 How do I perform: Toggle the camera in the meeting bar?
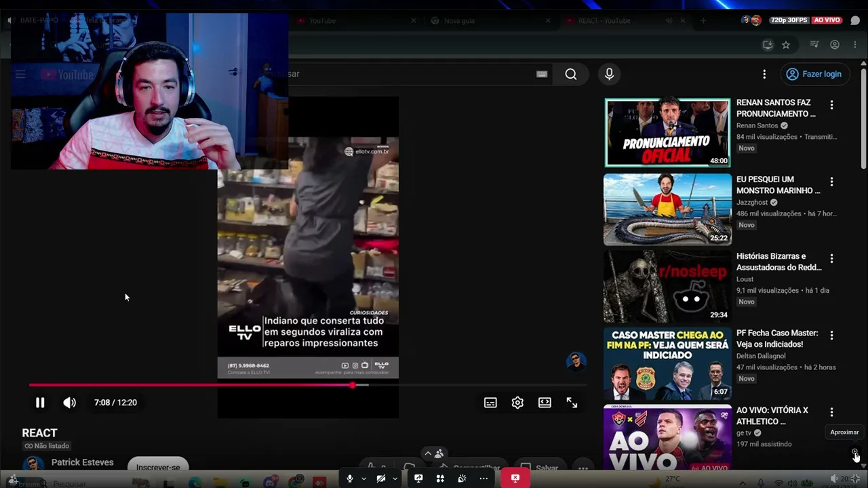[x=381, y=479]
